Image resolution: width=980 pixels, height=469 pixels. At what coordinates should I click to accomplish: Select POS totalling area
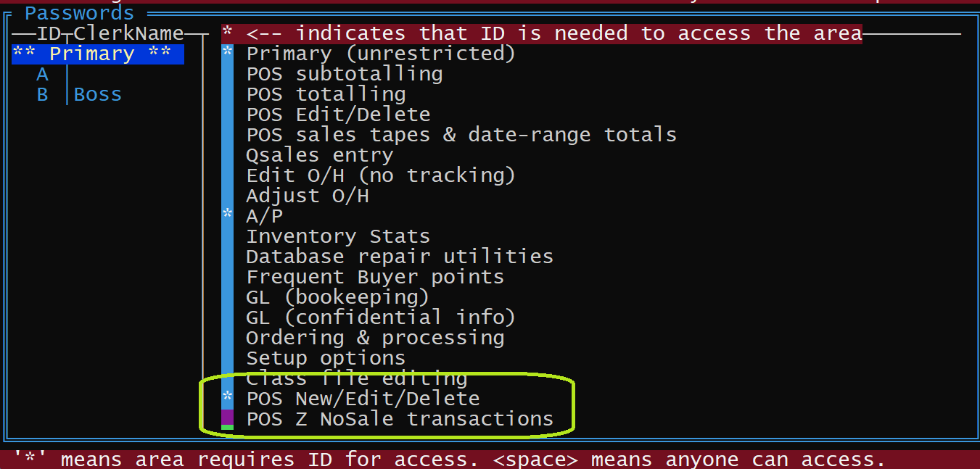[326, 95]
